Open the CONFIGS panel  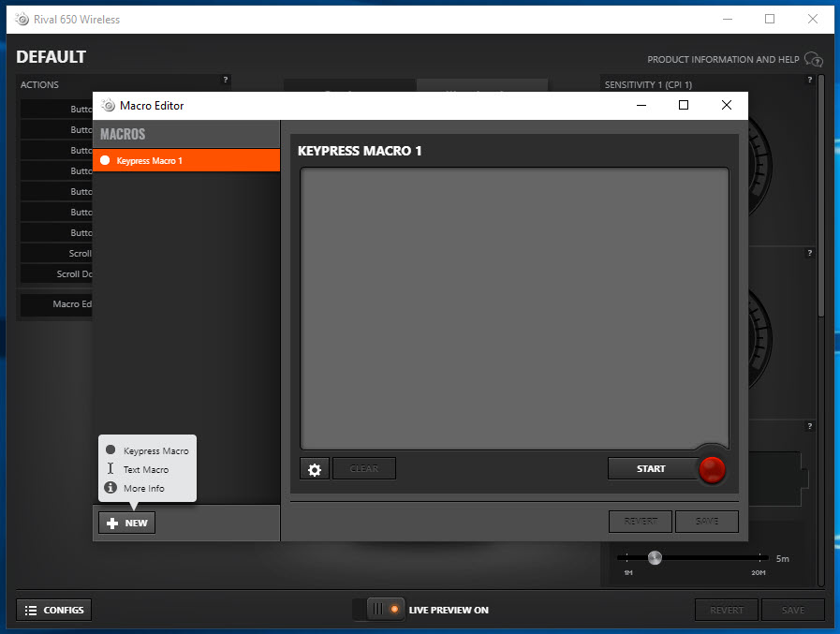(54, 610)
